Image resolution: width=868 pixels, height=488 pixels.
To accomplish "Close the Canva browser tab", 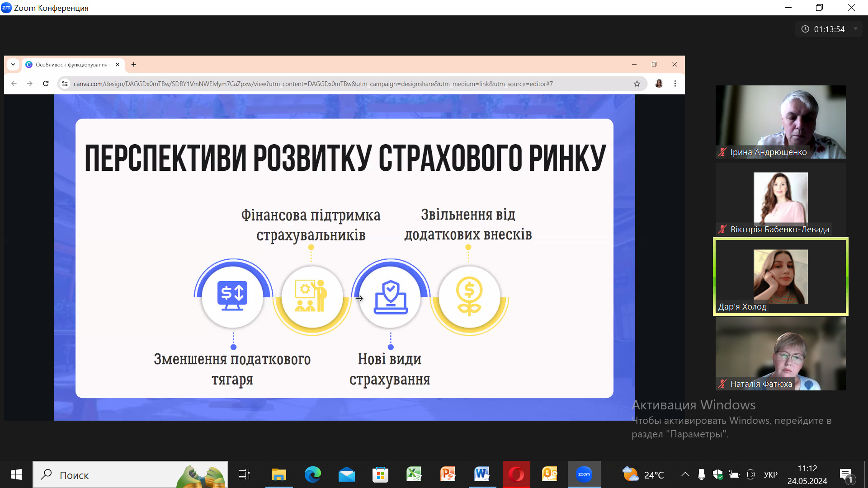I will click(x=118, y=65).
